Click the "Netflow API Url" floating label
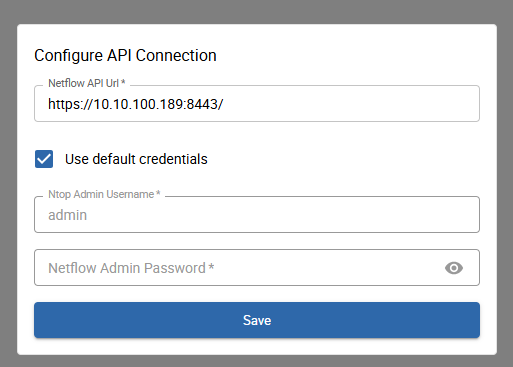 [x=87, y=83]
